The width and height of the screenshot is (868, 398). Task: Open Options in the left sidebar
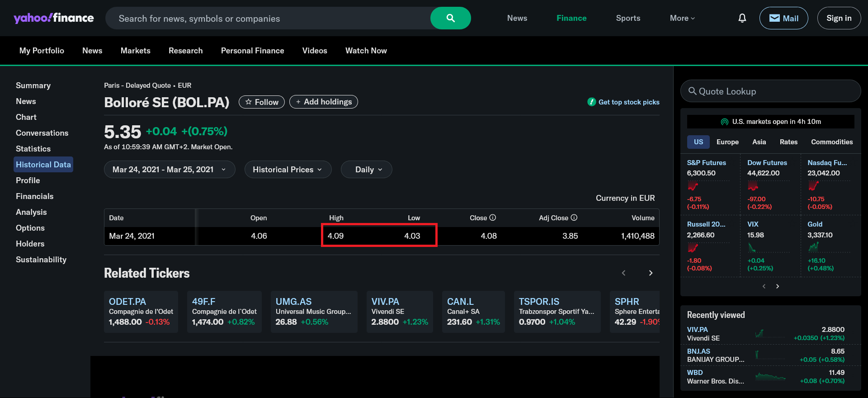(30, 228)
